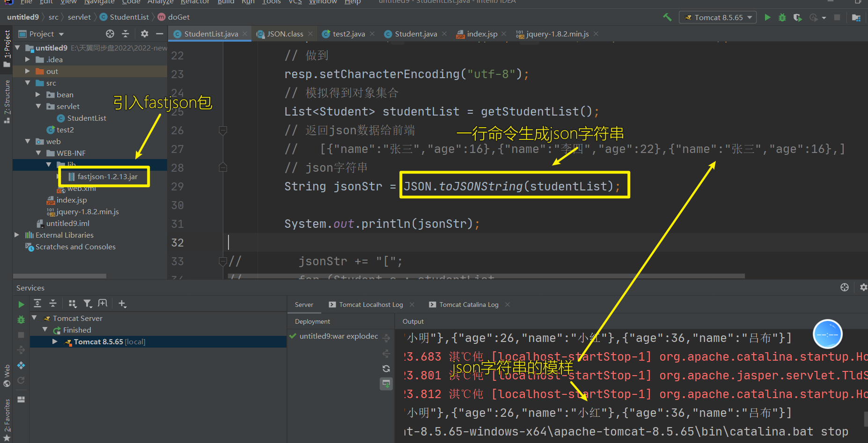Click the blue diamond icon in the Services sidebar
This screenshot has height=443, width=868.
tap(21, 365)
